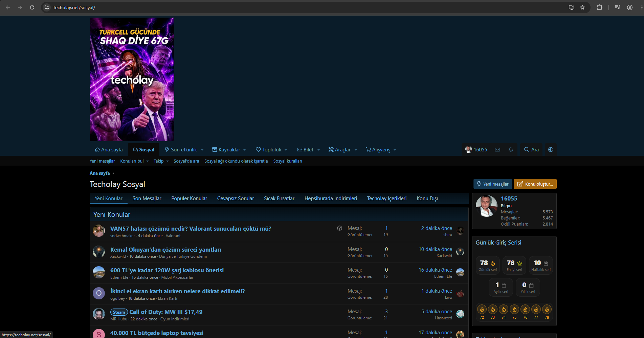
Task: Click Livo's small avatar in last-post column
Action: (x=460, y=294)
